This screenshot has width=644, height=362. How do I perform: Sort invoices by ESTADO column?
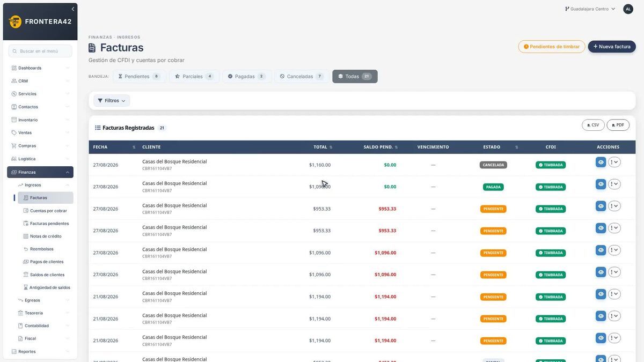pos(516,147)
